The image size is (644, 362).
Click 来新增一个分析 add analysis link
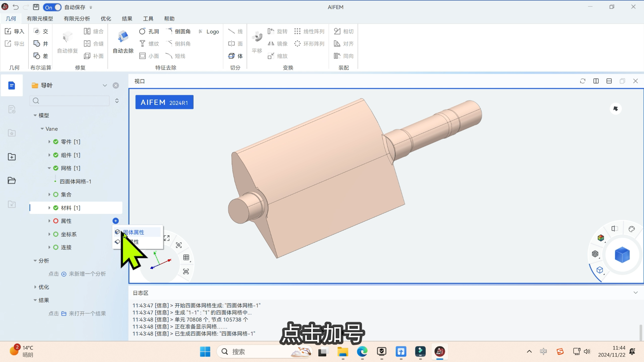(87, 274)
